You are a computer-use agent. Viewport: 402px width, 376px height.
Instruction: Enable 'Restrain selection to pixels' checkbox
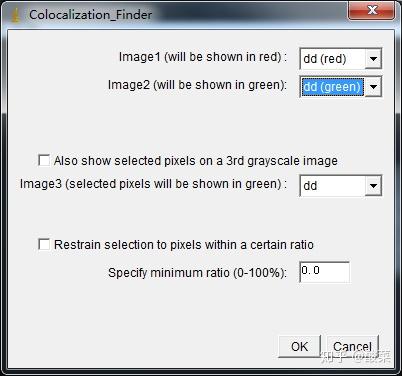click(44, 244)
